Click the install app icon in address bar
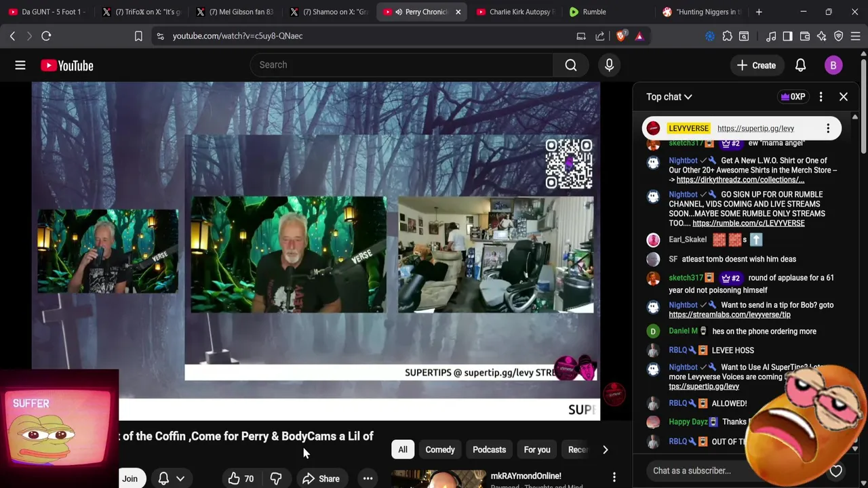The image size is (868, 488). 581,36
